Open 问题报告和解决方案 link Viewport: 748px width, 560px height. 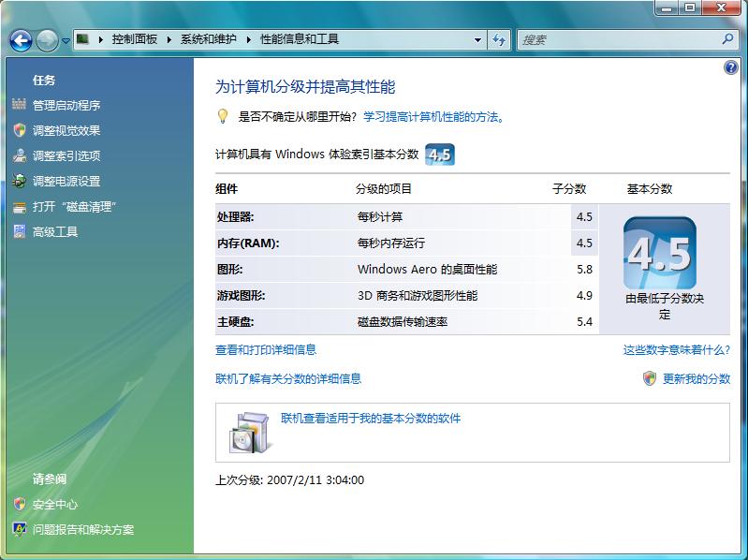tap(83, 529)
